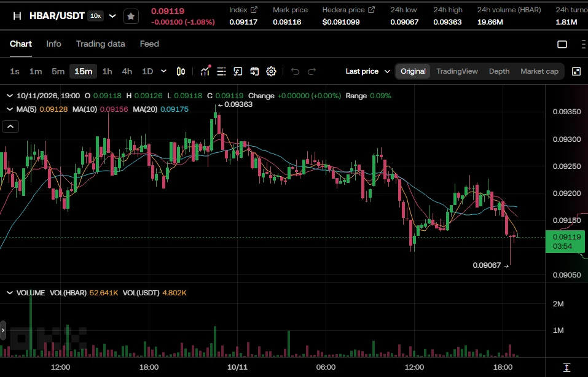The height and width of the screenshot is (377, 588).
Task: Open the indicators icon
Action: 205,71
